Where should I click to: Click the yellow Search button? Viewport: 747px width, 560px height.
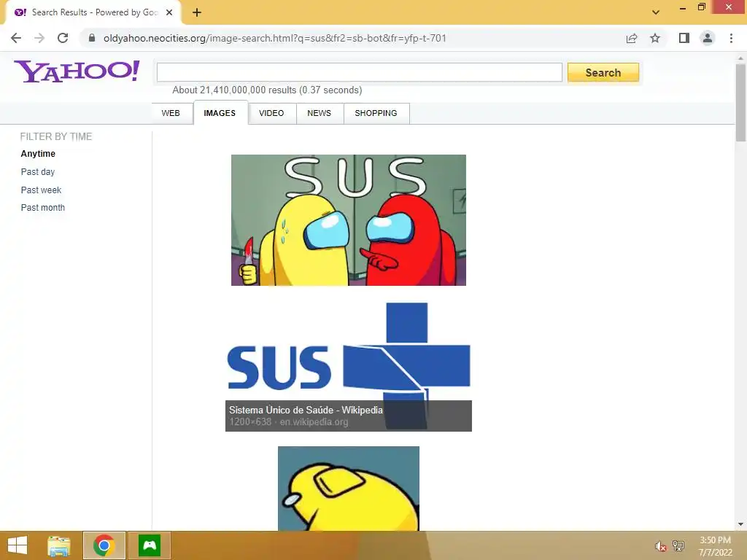(x=603, y=72)
